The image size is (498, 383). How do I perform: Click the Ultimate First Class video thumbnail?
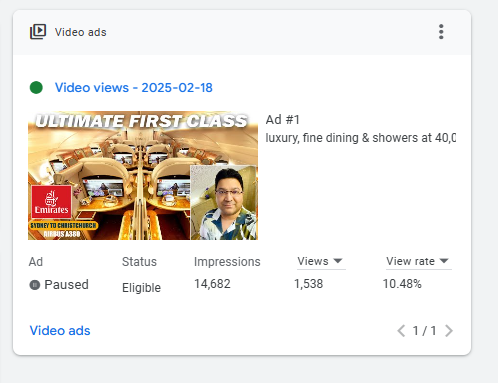pyautogui.click(x=143, y=176)
